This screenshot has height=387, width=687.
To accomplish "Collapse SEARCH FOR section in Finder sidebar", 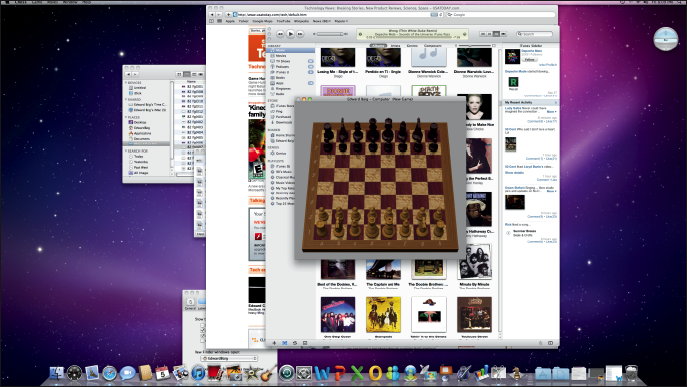I will click(126, 151).
